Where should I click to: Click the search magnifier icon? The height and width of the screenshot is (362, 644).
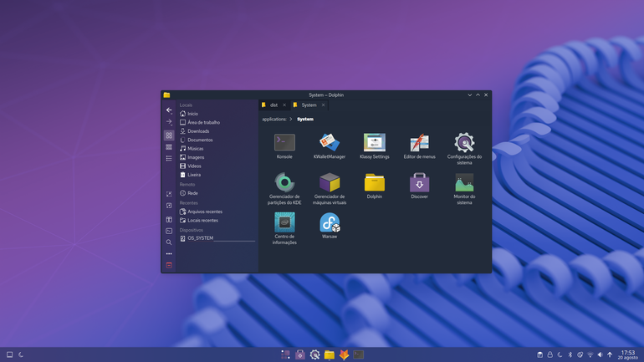click(169, 242)
